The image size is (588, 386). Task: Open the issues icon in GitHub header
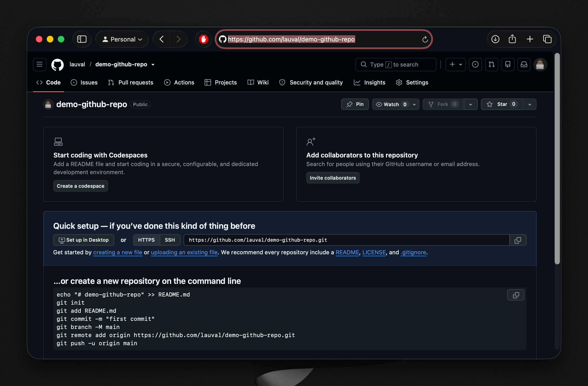click(475, 64)
